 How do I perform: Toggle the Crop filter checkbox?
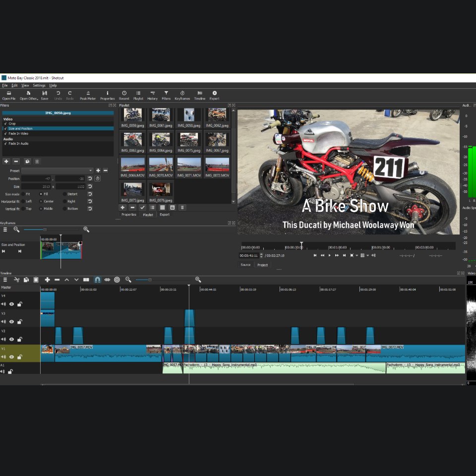point(5,123)
